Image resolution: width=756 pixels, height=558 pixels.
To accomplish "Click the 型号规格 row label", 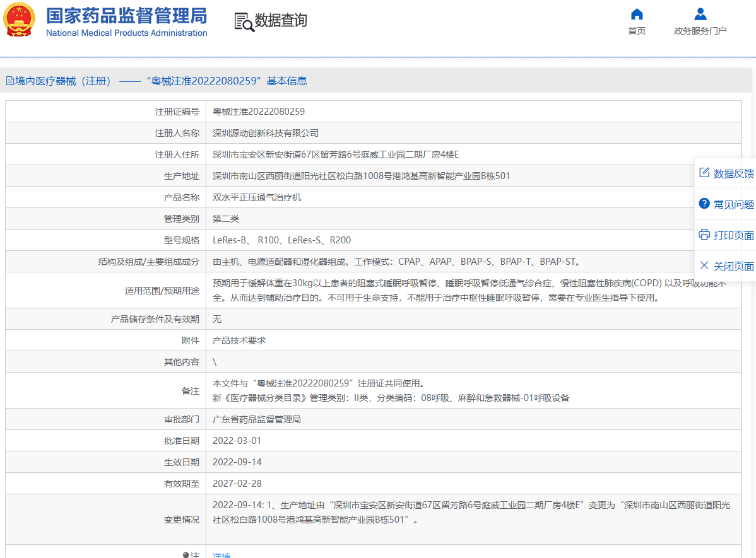I will point(181,240).
